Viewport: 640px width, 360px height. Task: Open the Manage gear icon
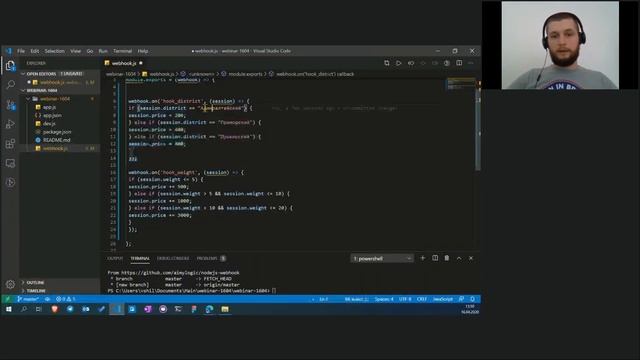pos(10,284)
